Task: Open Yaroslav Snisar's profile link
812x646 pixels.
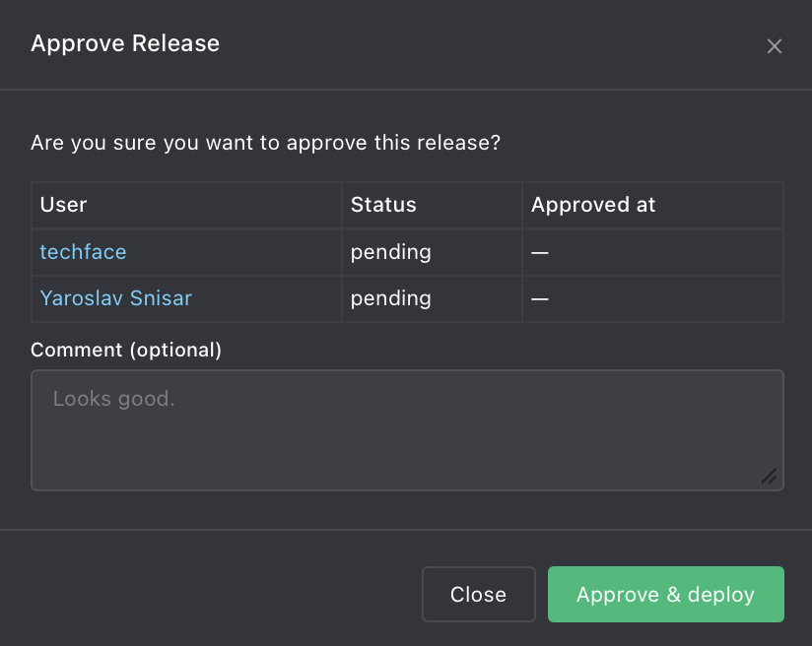Action: point(115,298)
